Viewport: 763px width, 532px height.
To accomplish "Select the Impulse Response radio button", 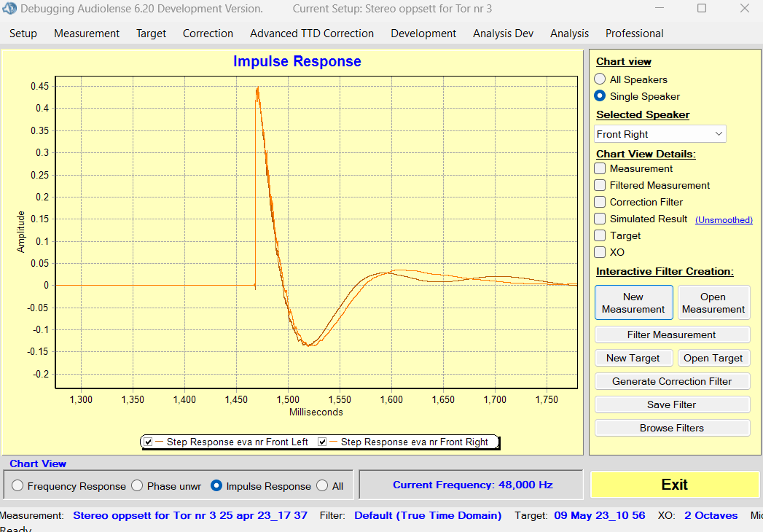I will (216, 486).
